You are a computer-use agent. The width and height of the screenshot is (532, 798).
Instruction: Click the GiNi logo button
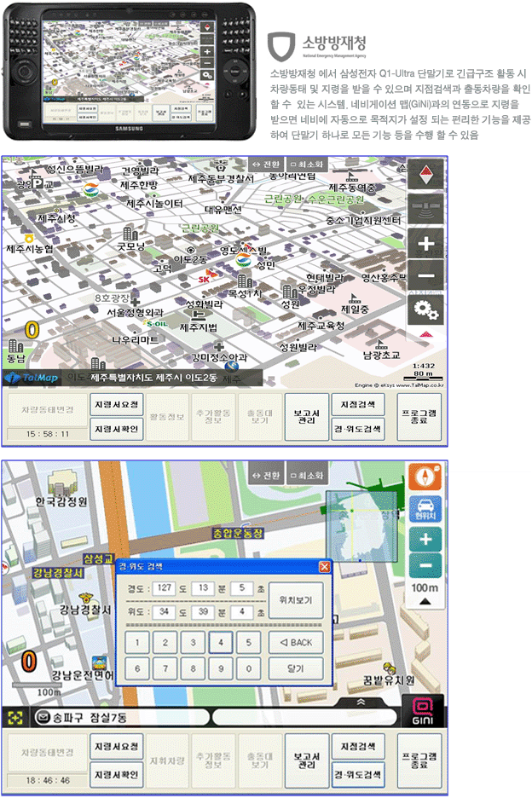click(423, 710)
